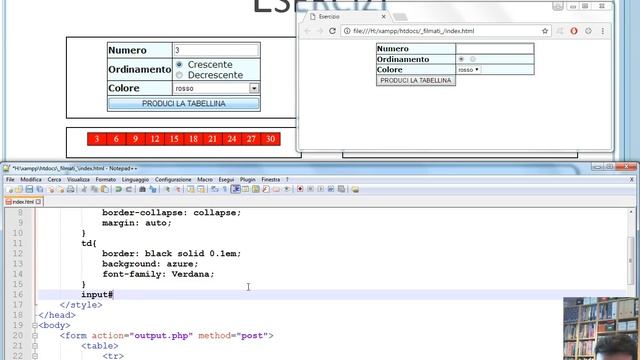The width and height of the screenshot is (640, 360).
Task: Open the Plugin menu
Action: 247,180
